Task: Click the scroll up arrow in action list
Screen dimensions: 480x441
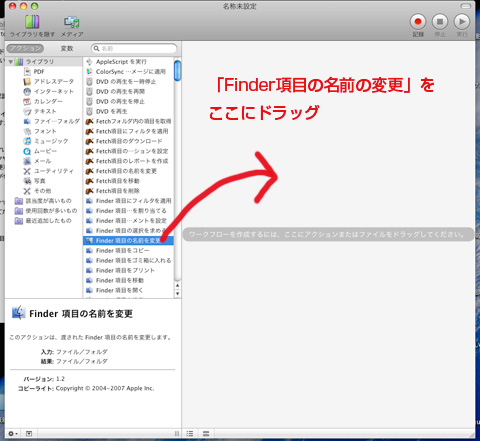Action: click(x=177, y=286)
